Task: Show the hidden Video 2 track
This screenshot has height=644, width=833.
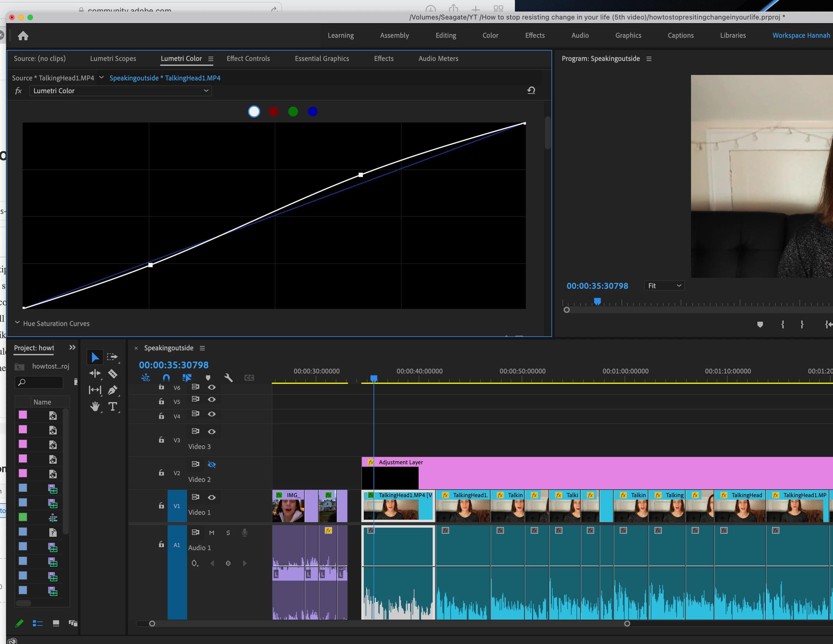Action: tap(212, 464)
